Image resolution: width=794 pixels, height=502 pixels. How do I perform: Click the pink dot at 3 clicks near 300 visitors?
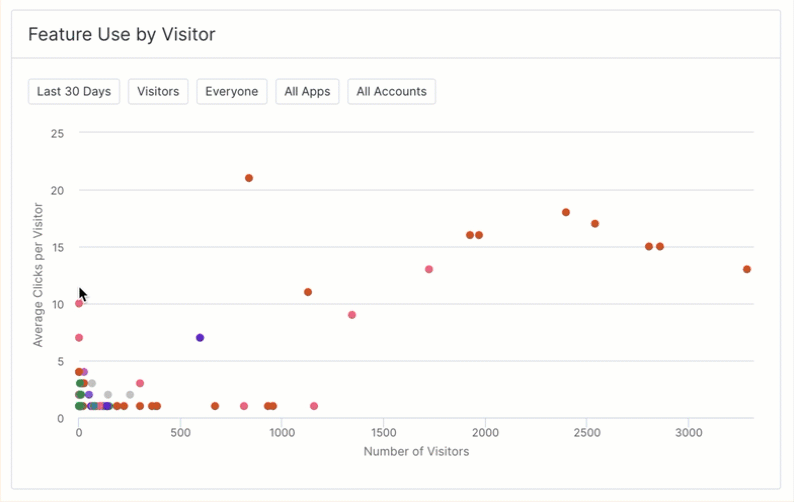[140, 383]
